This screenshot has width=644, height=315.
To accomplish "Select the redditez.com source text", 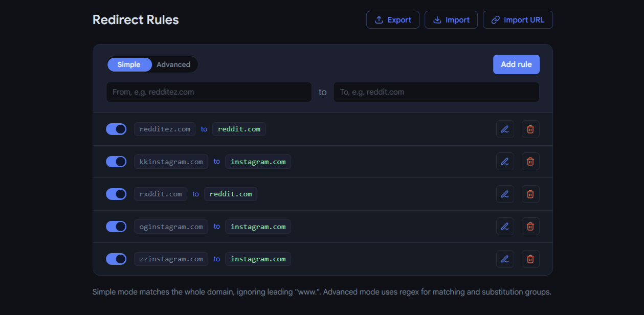I will [x=165, y=129].
